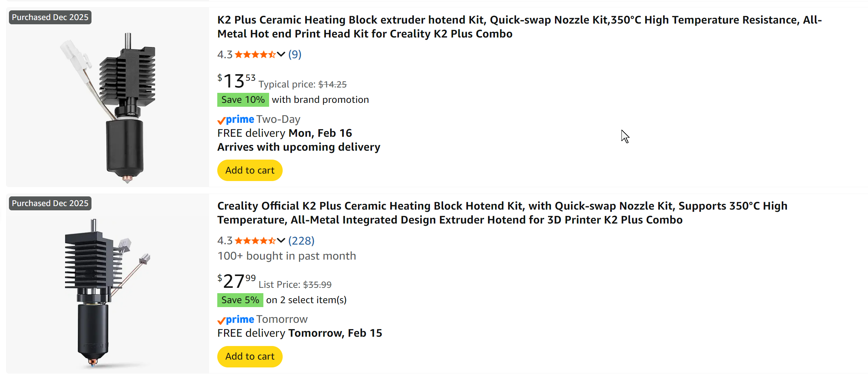Expand rating breakdown chevron for first product
The width and height of the screenshot is (868, 376).
[281, 54]
